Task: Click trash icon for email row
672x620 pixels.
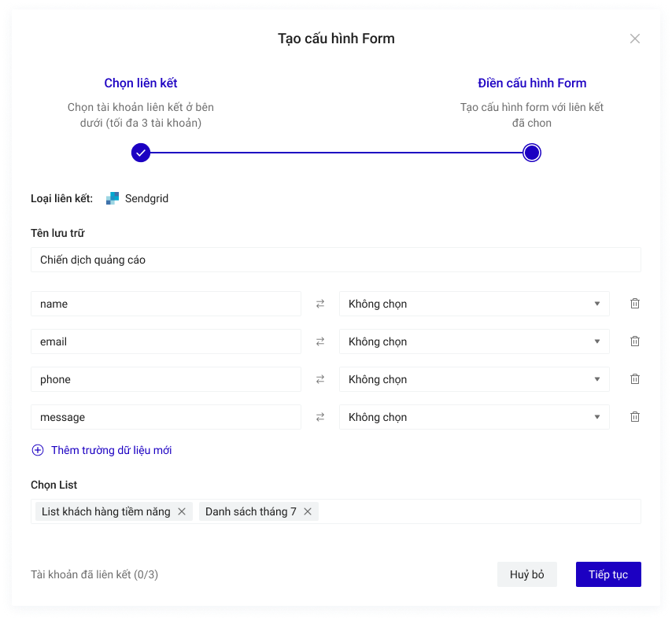Action: 635,341
